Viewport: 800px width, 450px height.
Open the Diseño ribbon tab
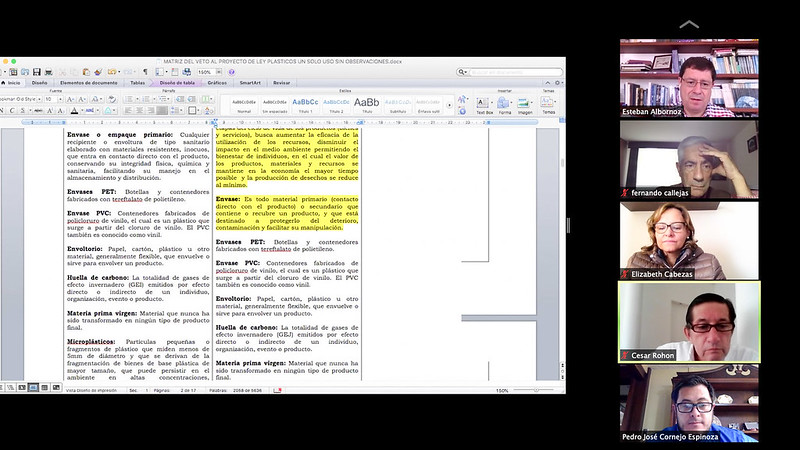[x=39, y=83]
